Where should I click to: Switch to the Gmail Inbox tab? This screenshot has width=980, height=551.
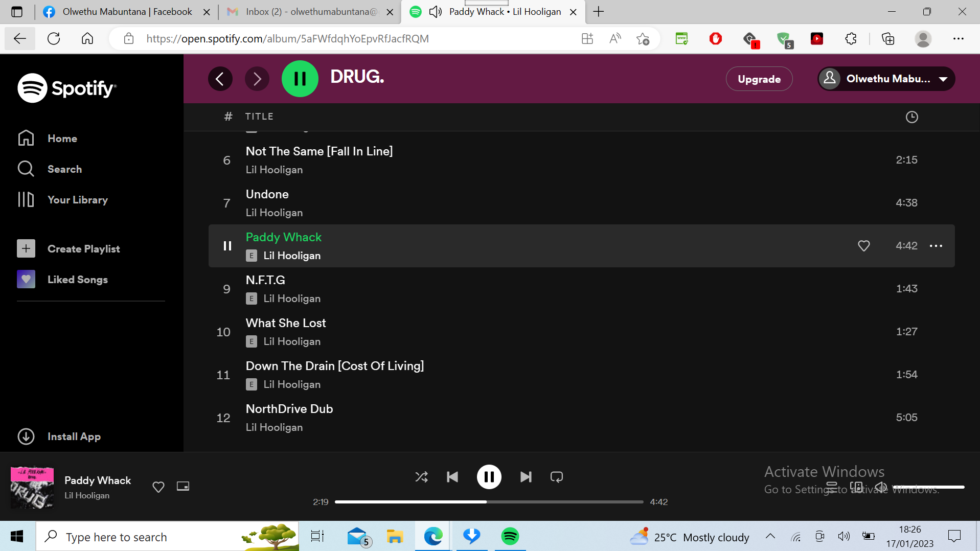311,12
